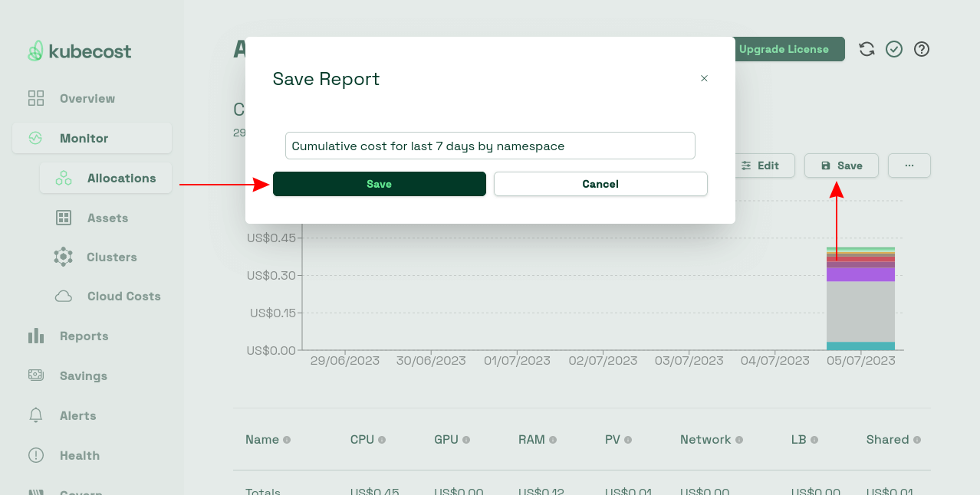Click the Clusters gear icon

[x=64, y=257]
